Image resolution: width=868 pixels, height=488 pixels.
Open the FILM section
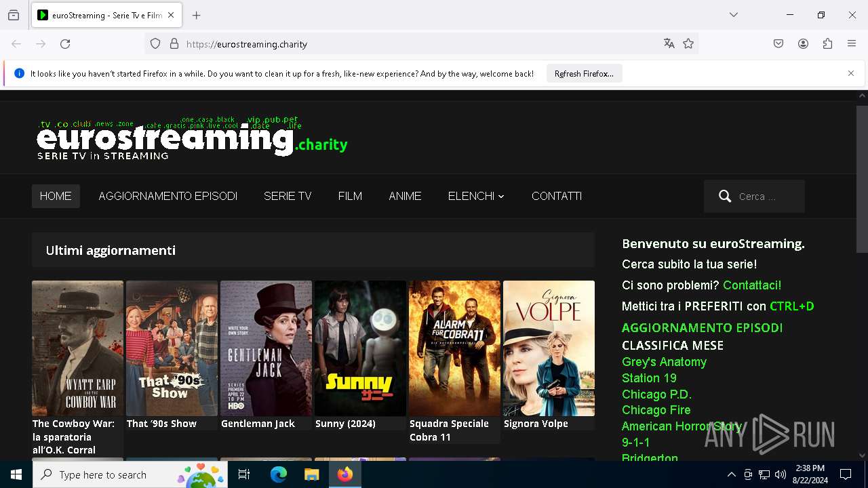click(350, 196)
